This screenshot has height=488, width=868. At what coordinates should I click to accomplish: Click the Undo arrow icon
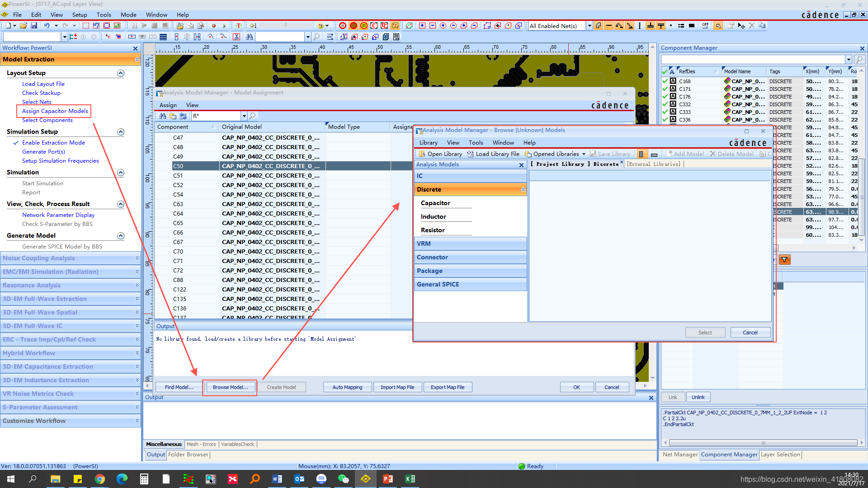(47, 26)
